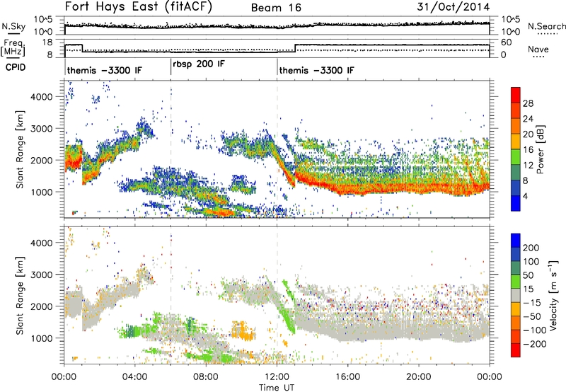
Task: Click the "12:00" time tick label
Action: tap(277, 377)
